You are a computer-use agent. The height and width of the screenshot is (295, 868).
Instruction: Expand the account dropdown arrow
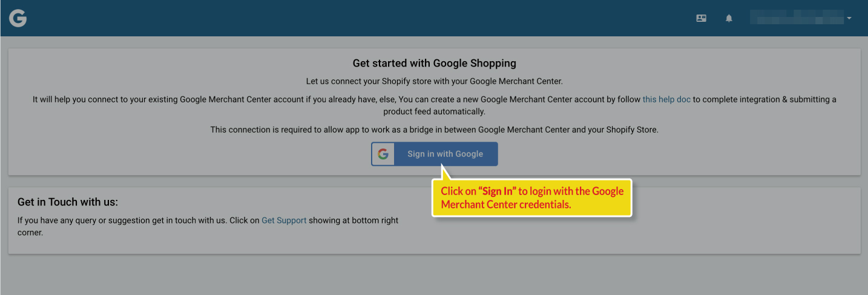click(849, 18)
